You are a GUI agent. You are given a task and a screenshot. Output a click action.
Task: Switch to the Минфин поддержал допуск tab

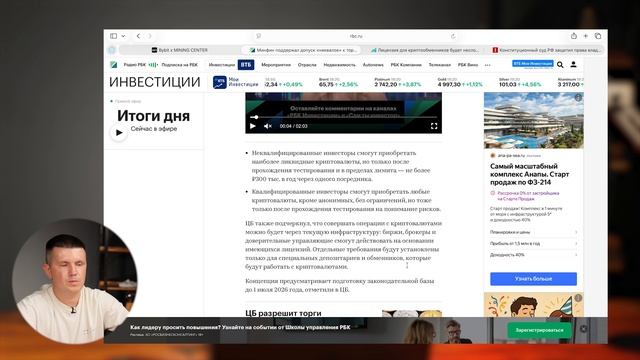point(302,50)
